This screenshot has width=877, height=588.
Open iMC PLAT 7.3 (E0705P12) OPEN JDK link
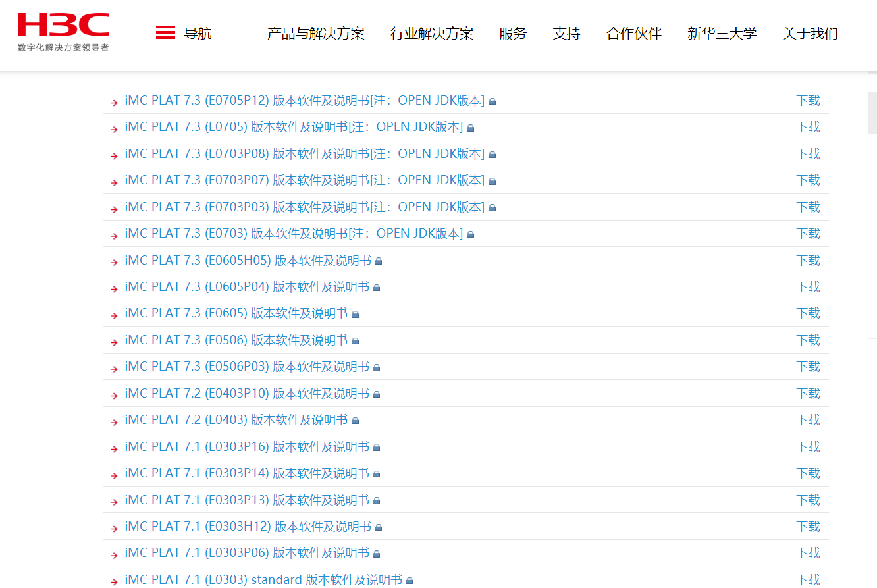[305, 101]
